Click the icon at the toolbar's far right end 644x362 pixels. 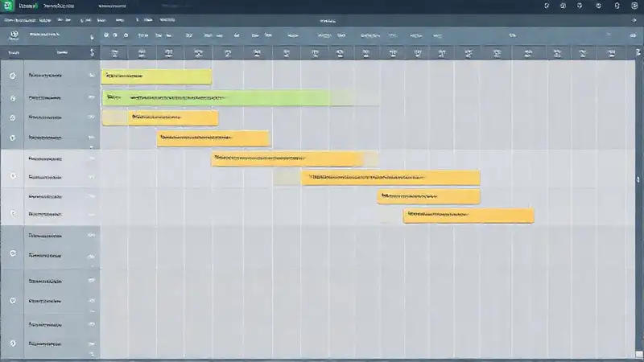click(x=633, y=35)
